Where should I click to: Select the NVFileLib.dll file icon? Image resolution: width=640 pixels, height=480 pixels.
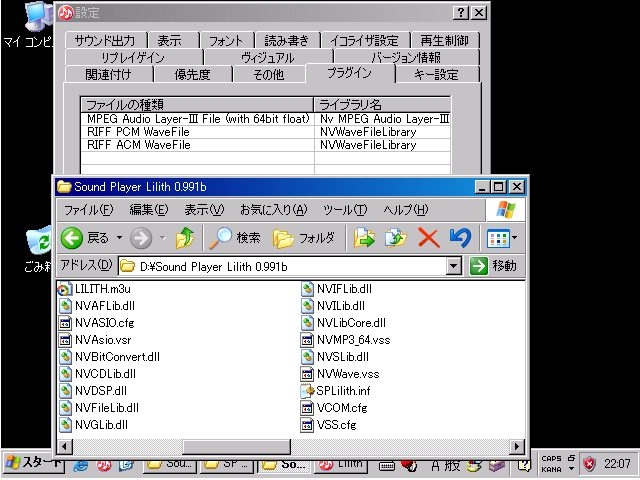(x=65, y=408)
